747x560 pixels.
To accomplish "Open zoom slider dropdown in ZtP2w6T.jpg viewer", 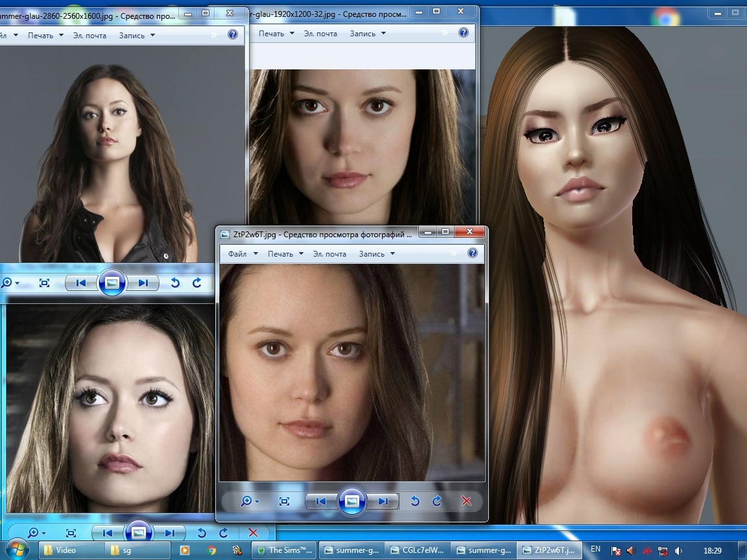I will point(250,501).
